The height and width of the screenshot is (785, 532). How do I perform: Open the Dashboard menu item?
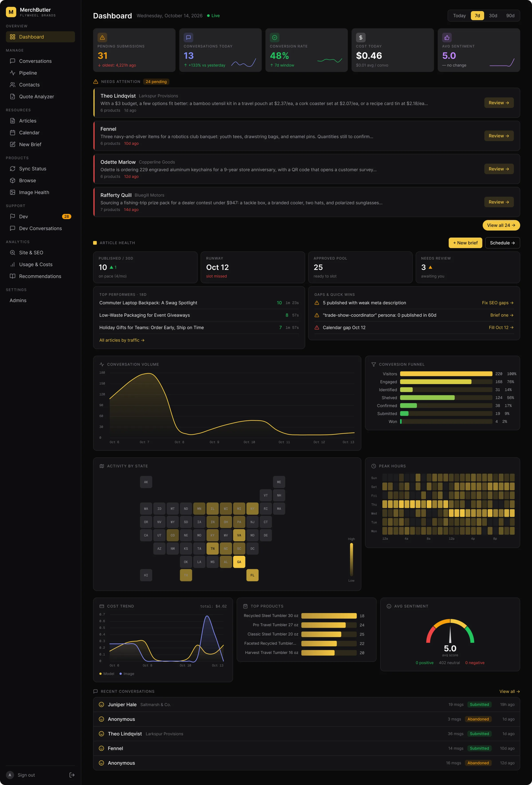click(41, 37)
